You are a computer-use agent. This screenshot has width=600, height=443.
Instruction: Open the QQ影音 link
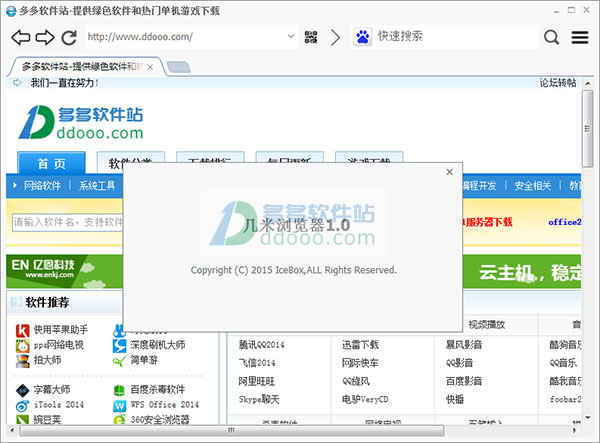pos(459,363)
